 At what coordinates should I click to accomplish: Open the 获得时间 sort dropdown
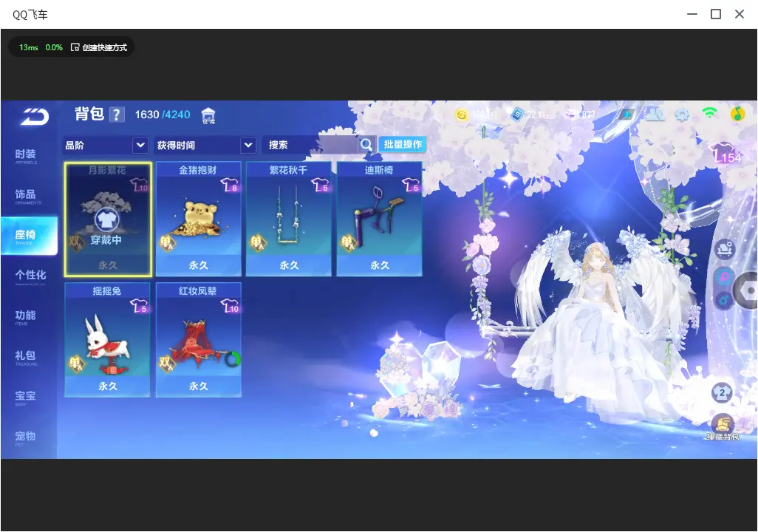205,145
